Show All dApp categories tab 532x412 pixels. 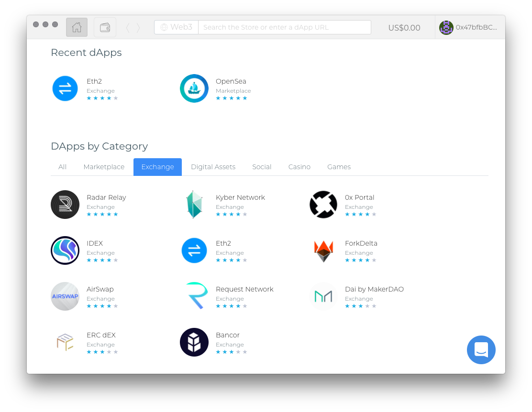pyautogui.click(x=62, y=167)
